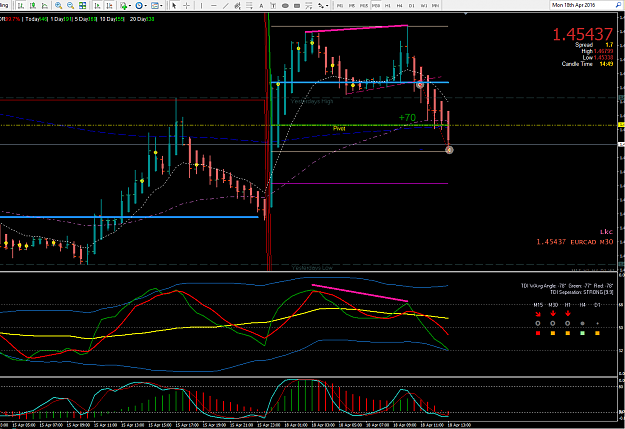Switch to the D1 timeframe

coord(412,6)
